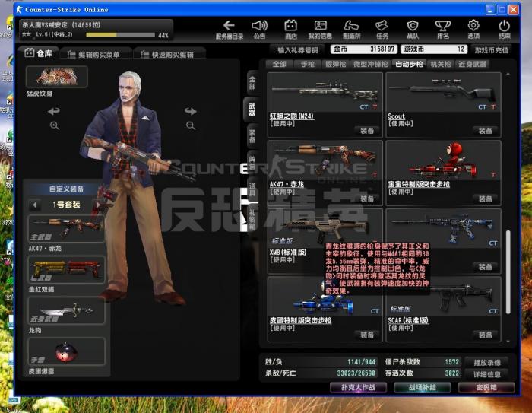Open options (选项) gear icon
Image resolution: width=532 pixels, height=413 pixels.
click(x=473, y=29)
